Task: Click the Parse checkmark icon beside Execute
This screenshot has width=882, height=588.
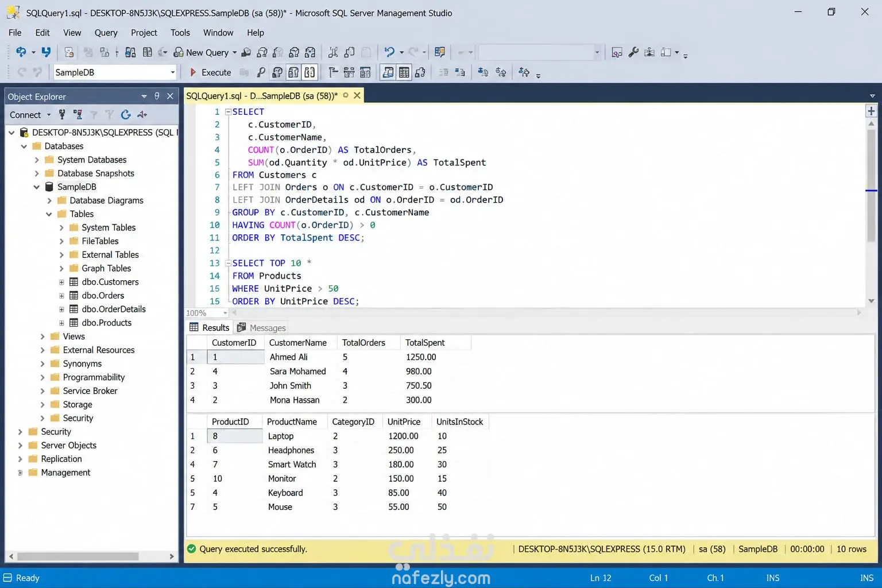Action: pyautogui.click(x=261, y=72)
